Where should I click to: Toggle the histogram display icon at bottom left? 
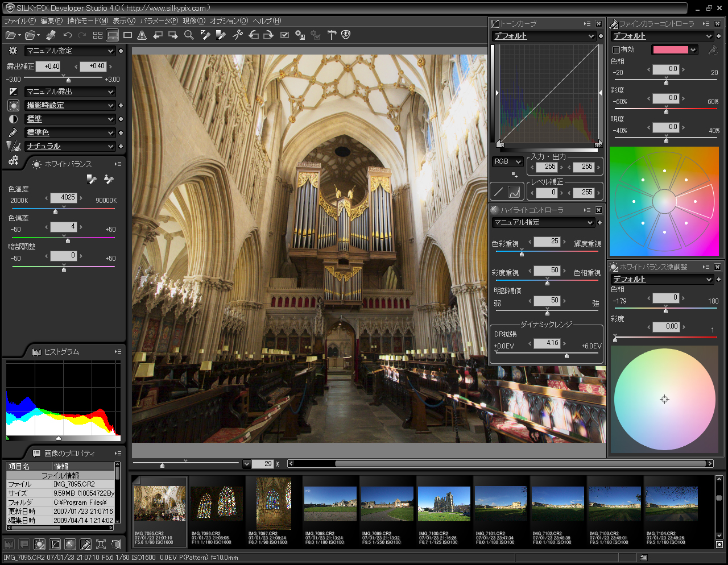pos(9,544)
